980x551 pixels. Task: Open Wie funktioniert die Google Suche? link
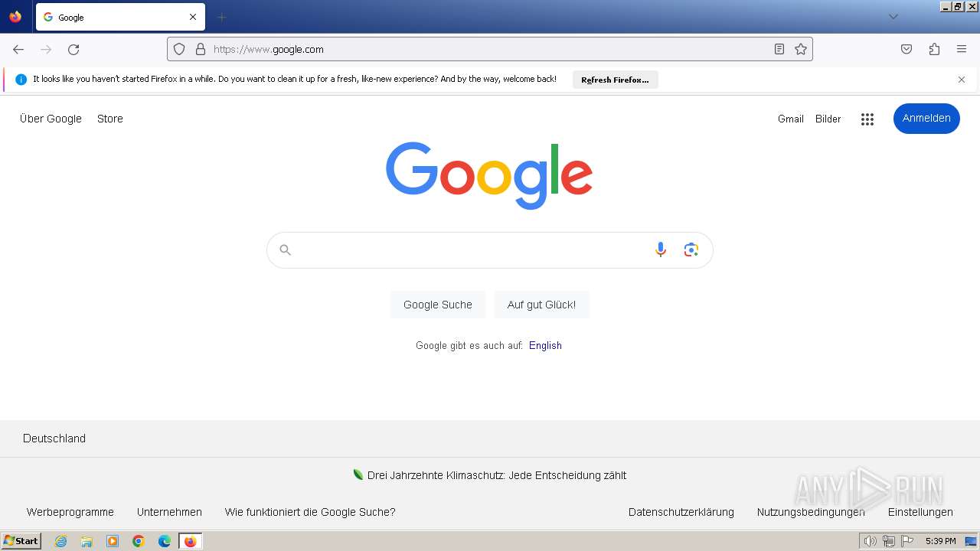[x=310, y=512]
